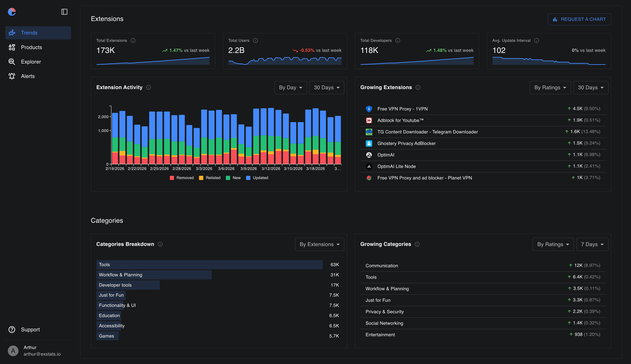Open the Adblock for Youtube extension link
The image size is (631, 364).
[400, 120]
